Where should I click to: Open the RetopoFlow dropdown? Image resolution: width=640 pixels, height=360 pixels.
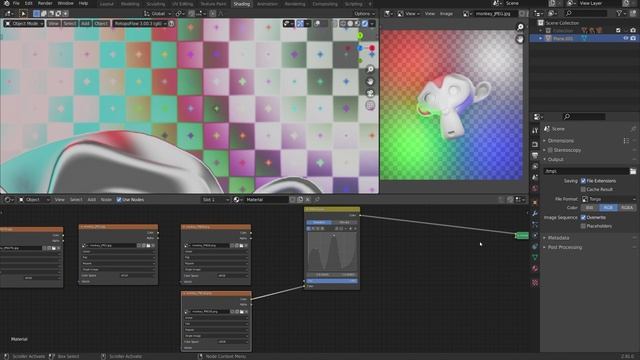pyautogui.click(x=140, y=24)
